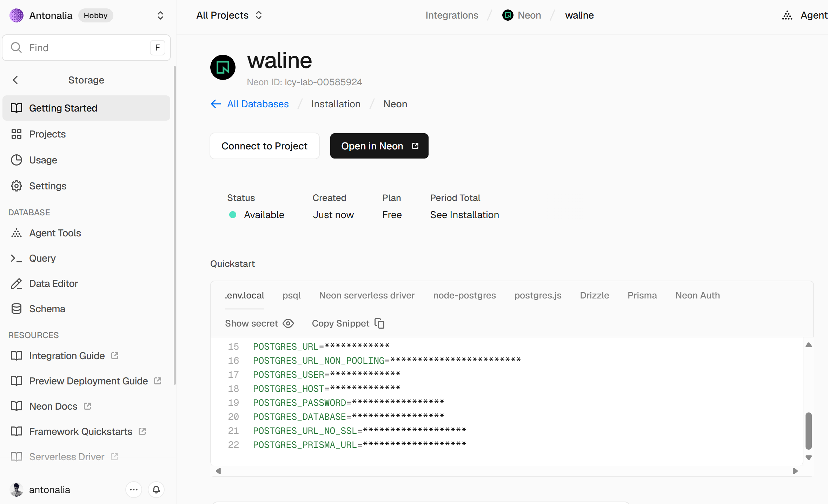Open the Serverless Driver link

pos(86,457)
